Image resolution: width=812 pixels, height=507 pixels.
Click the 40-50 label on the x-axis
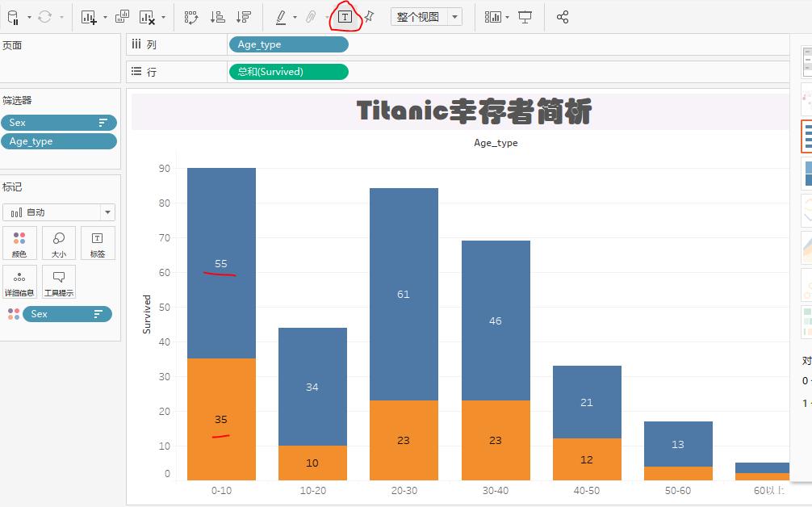click(x=587, y=490)
